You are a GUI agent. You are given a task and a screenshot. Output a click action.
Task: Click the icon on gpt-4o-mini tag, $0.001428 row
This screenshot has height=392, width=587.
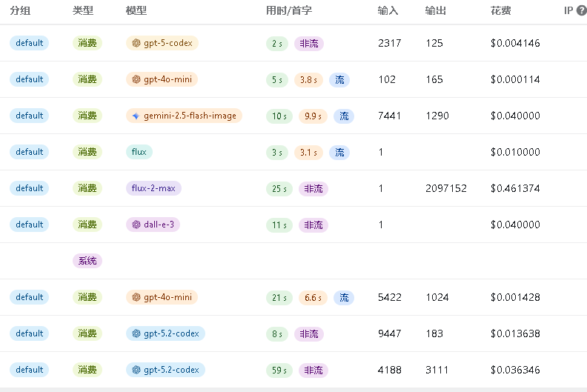point(136,297)
